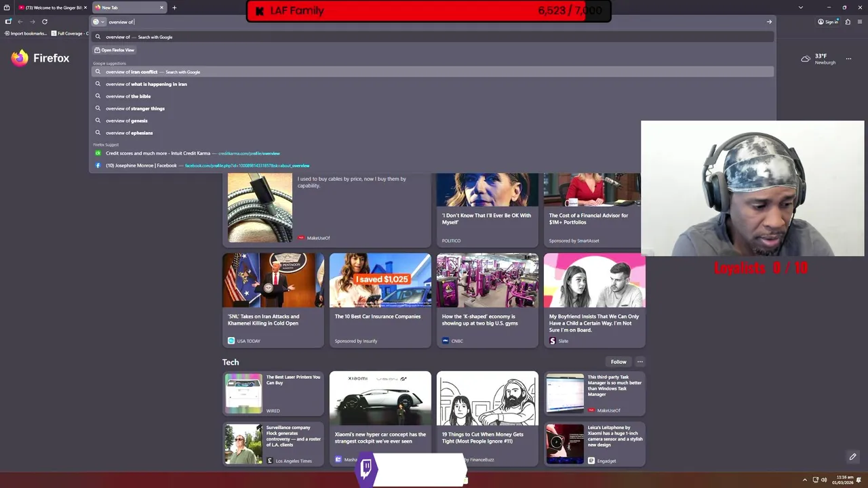
Task: Open K-shaped economy CNBC article
Action: pos(487,300)
